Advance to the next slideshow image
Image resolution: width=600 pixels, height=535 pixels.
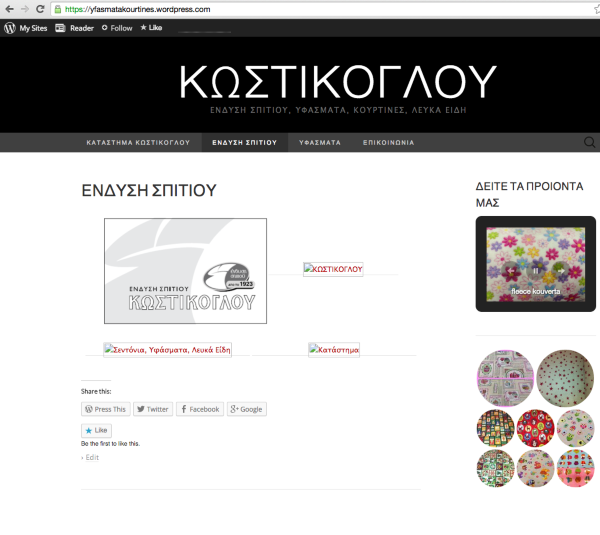(561, 271)
